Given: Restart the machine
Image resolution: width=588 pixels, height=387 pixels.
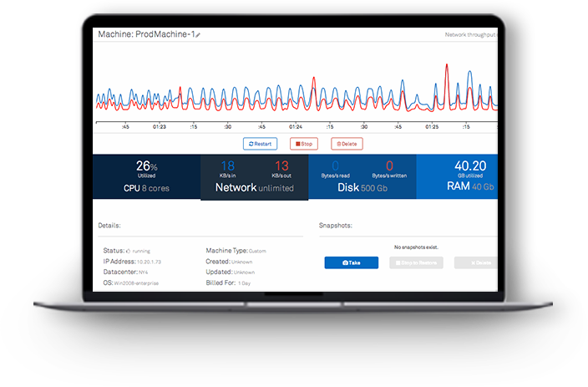Looking at the screenshot, I should point(260,144).
